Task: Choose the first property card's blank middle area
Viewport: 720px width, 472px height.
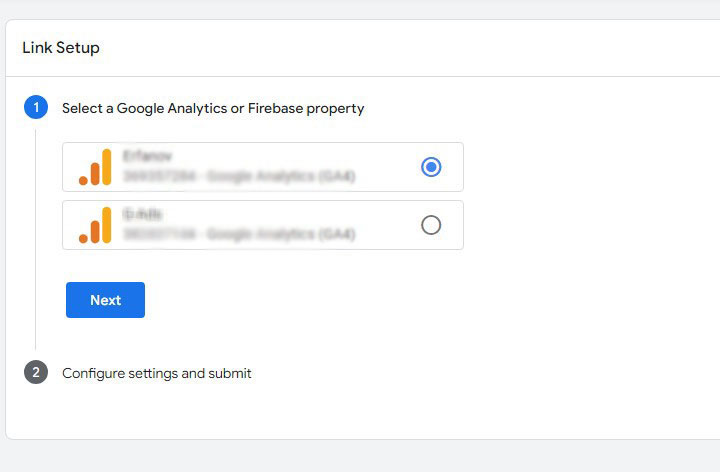Action: pos(386,167)
